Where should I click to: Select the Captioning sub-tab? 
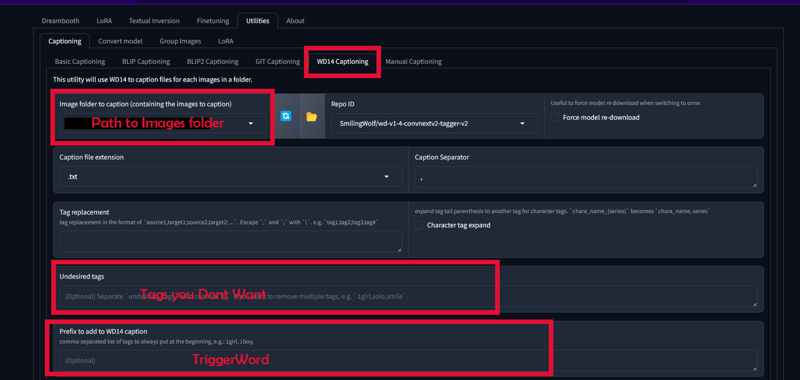point(65,41)
